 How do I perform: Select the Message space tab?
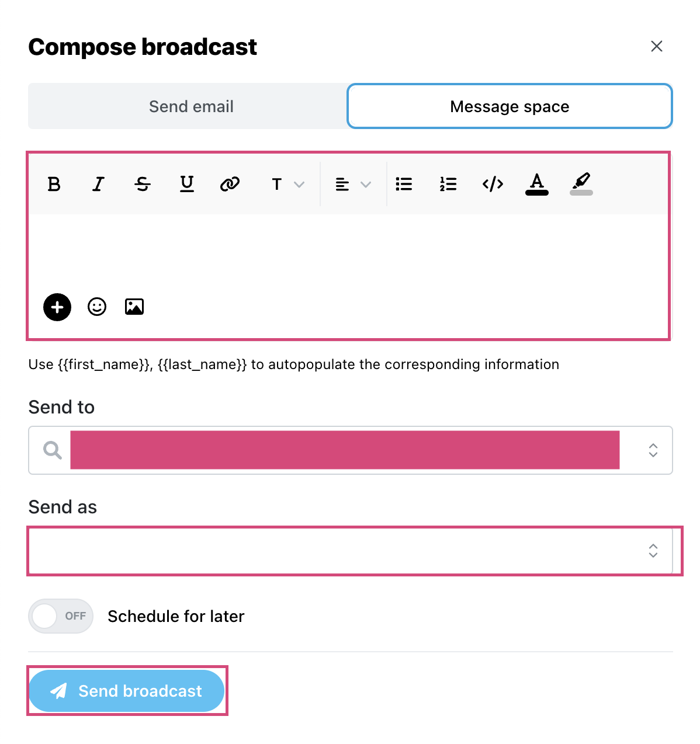click(510, 106)
